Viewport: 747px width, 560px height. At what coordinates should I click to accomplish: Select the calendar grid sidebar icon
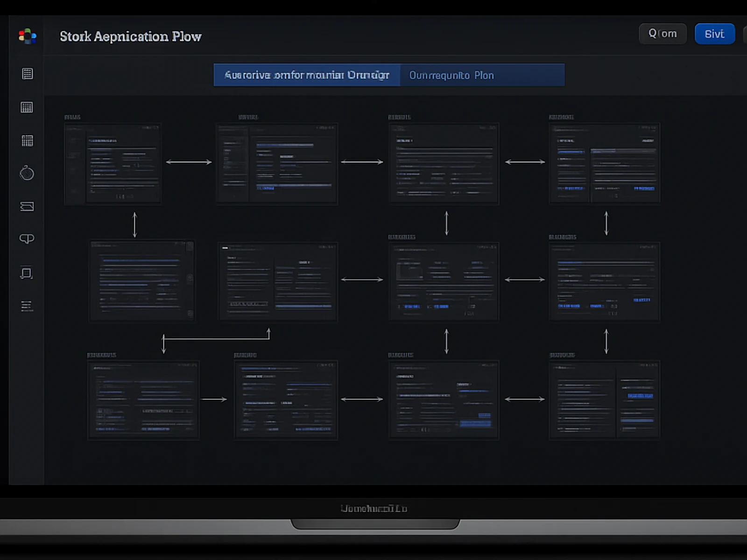[27, 107]
